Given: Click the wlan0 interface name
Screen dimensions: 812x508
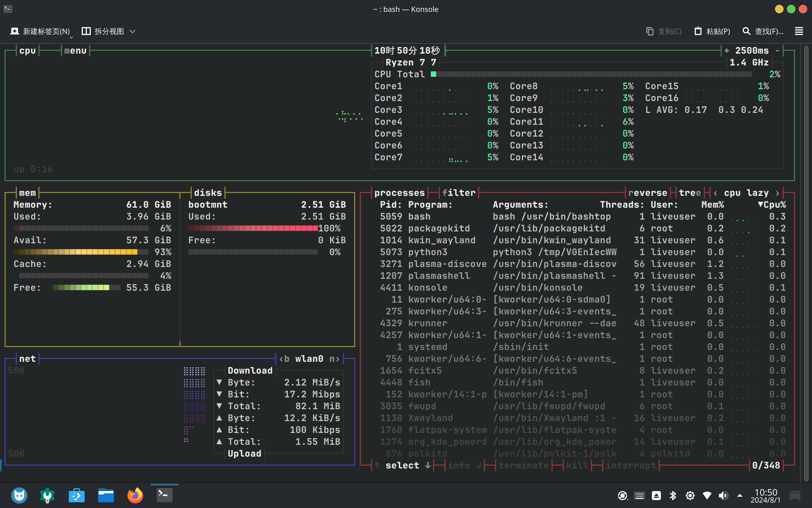Looking at the screenshot, I should pyautogui.click(x=309, y=359).
